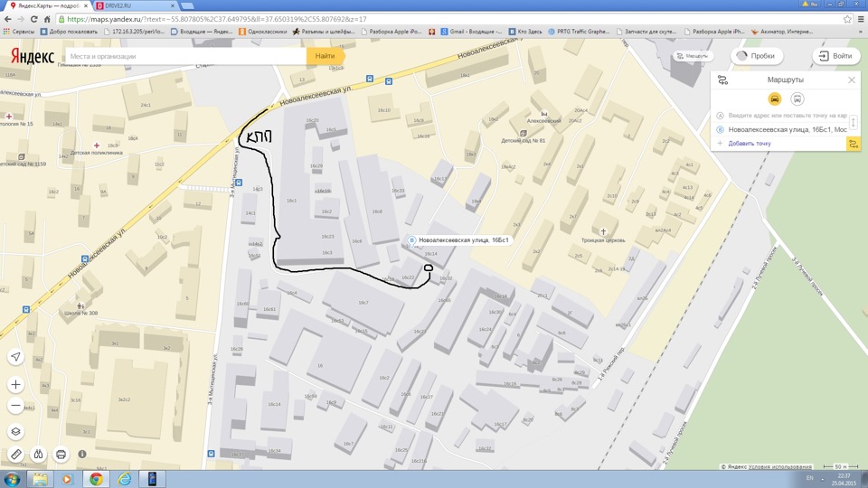Zoom out the map with minus button
868x488 pixels.
(15, 406)
